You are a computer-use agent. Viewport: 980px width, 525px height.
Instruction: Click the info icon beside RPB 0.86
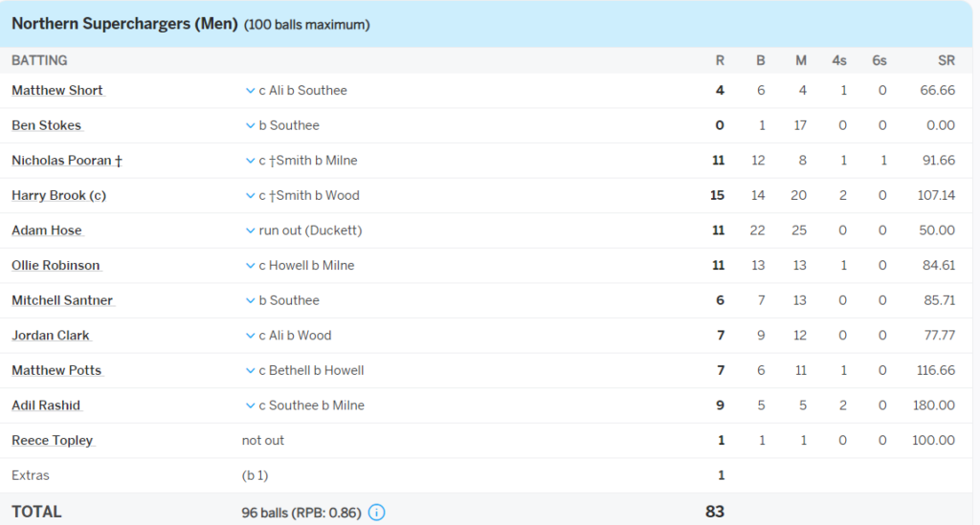(x=377, y=513)
